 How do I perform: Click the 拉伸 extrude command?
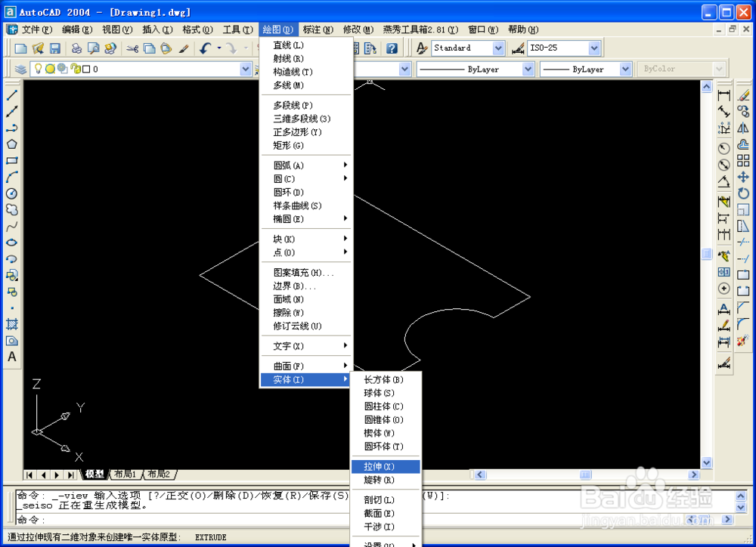click(x=386, y=466)
